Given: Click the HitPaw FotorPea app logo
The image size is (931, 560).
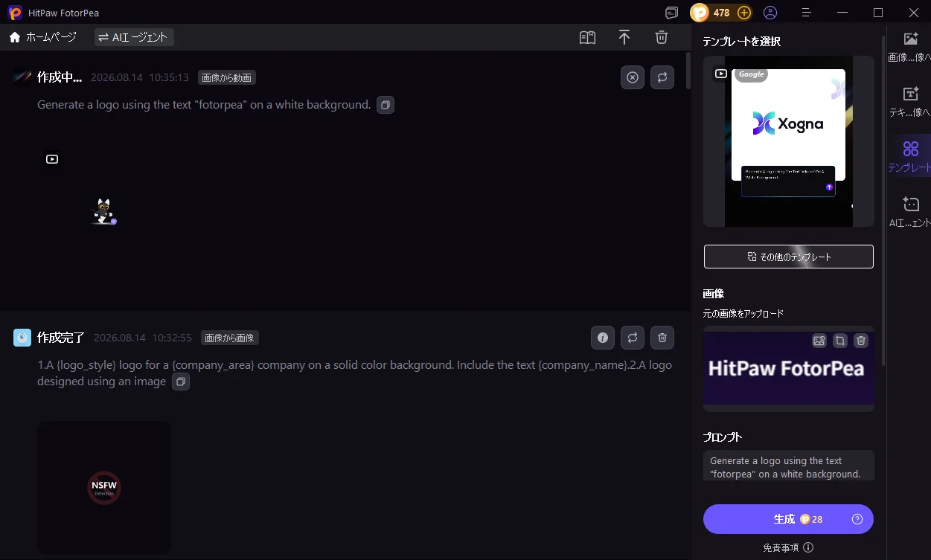Looking at the screenshot, I should point(15,13).
